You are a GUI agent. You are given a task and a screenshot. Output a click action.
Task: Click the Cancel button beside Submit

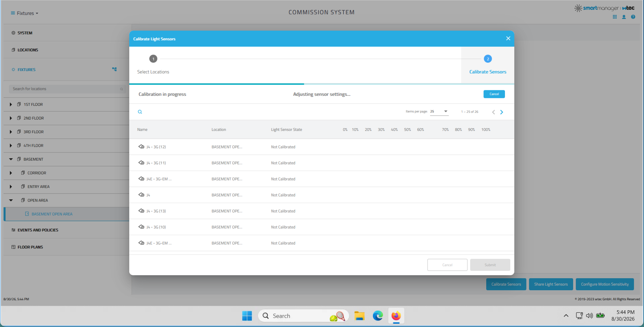pyautogui.click(x=447, y=265)
